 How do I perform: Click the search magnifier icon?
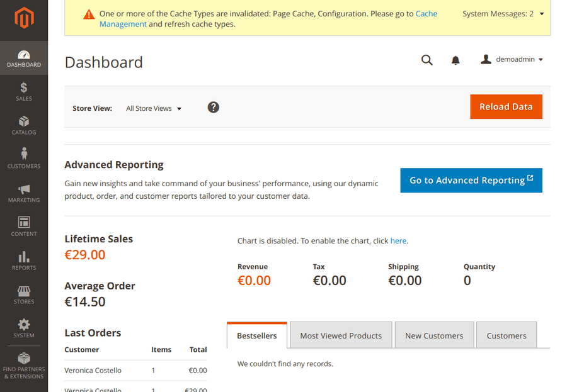coord(427,60)
